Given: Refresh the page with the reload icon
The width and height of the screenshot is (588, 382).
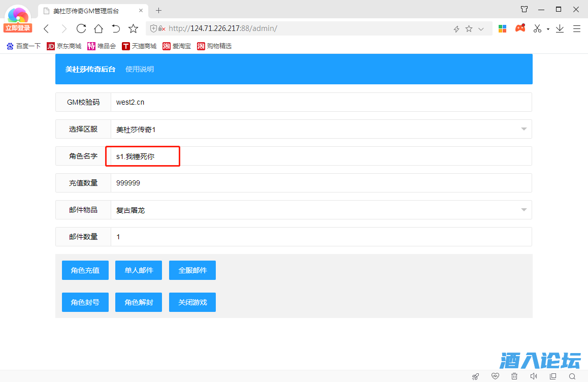Looking at the screenshot, I should (x=81, y=28).
